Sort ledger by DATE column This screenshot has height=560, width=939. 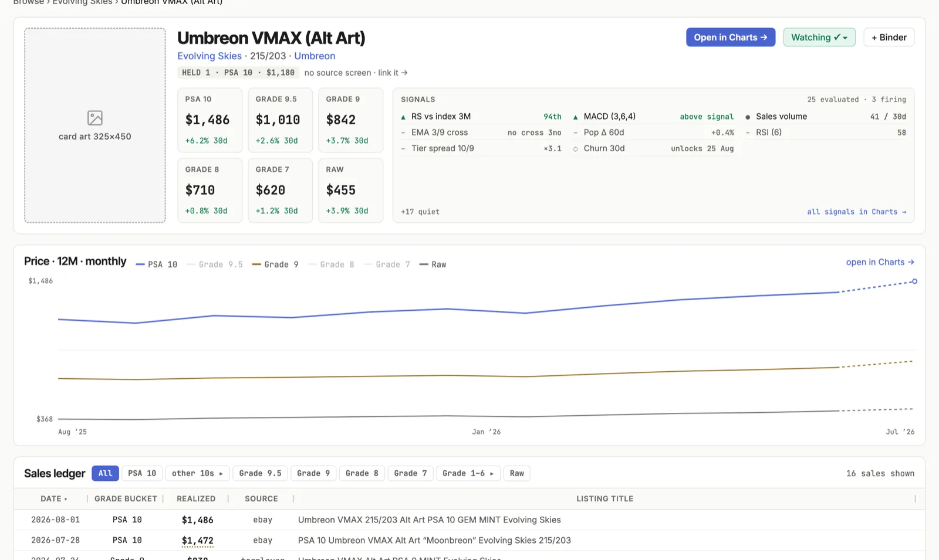54,499
